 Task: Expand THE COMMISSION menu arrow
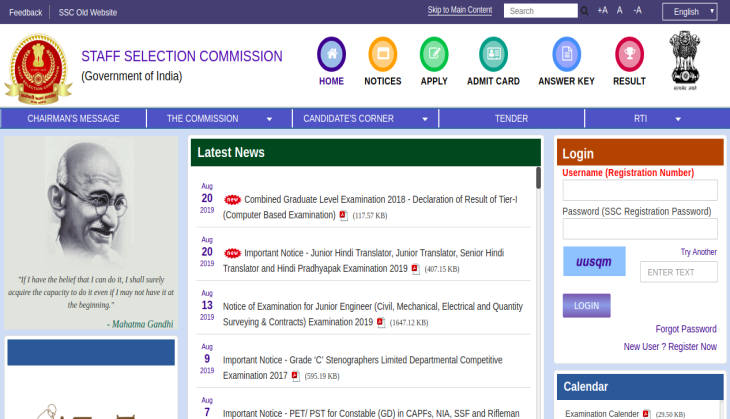[x=269, y=119]
